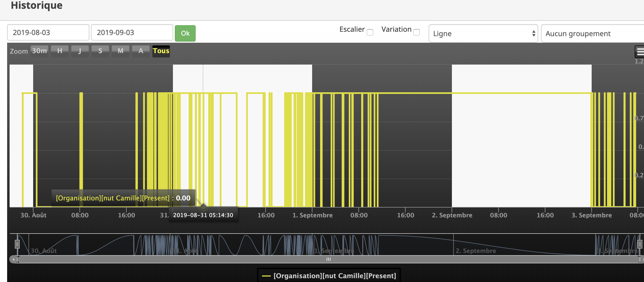Click the Ok button
Viewport: 644px width, 282px height.
[185, 33]
